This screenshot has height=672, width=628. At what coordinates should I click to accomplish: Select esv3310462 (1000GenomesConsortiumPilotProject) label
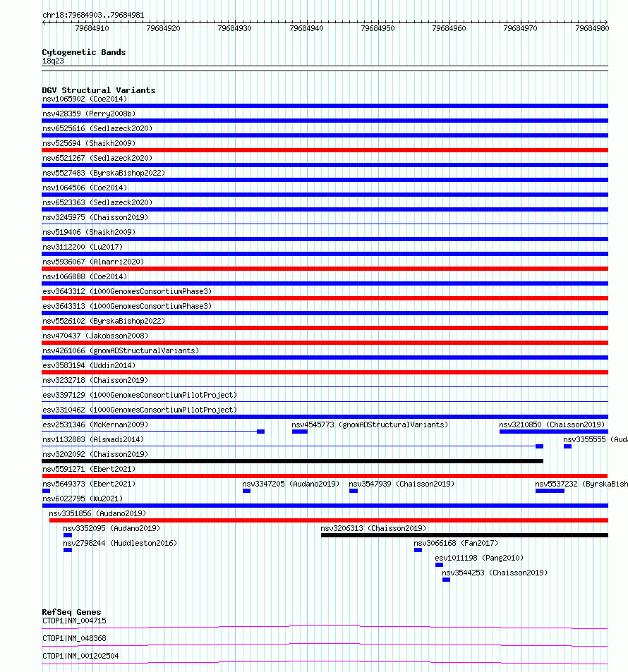[140, 410]
